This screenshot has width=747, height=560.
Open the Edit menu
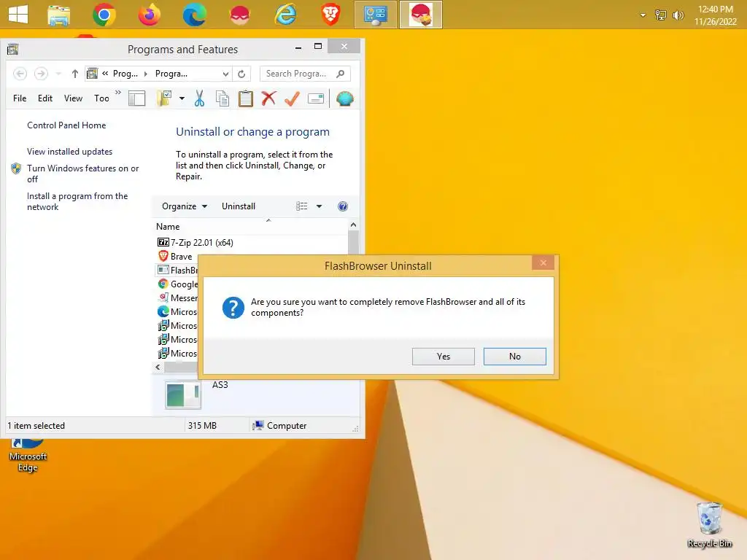click(45, 98)
